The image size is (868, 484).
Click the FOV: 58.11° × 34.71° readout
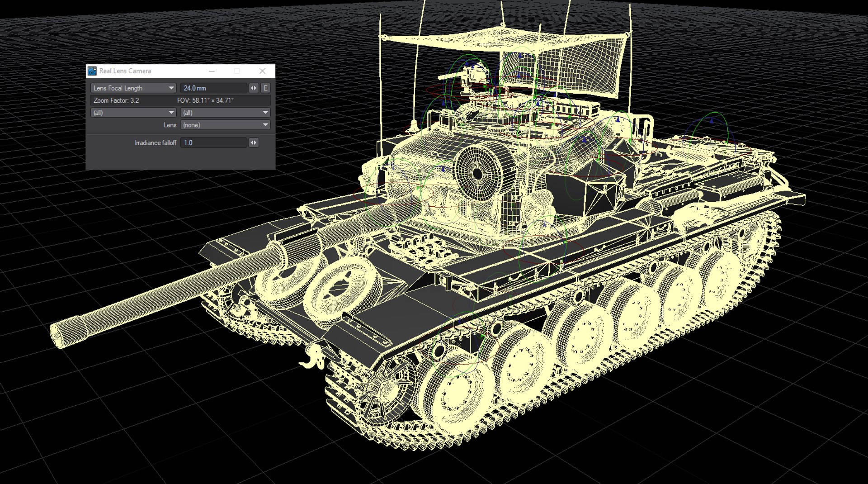205,100
